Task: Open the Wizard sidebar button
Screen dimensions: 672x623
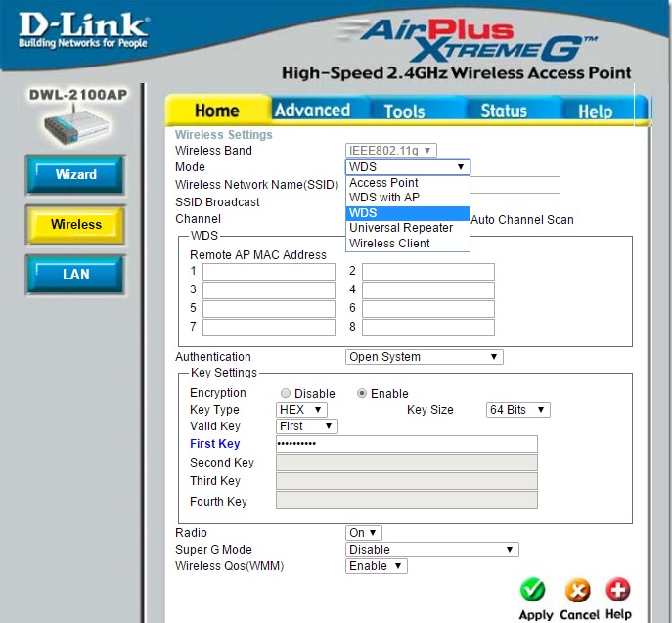Action: [x=76, y=174]
